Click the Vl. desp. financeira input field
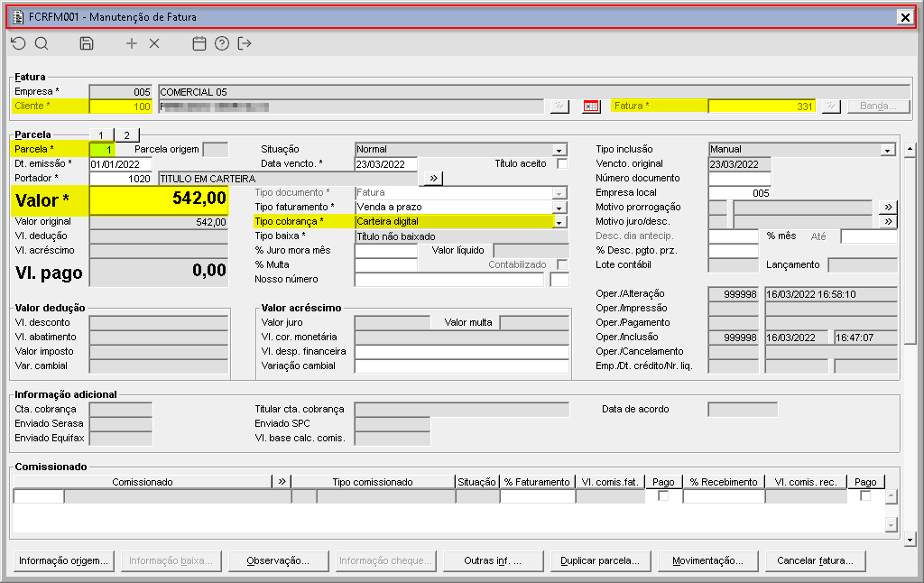Image resolution: width=924 pixels, height=583 pixels. click(x=462, y=351)
